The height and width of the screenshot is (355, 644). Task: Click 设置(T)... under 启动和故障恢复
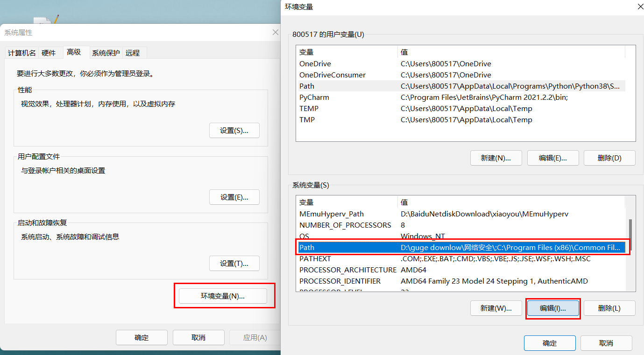coord(234,263)
